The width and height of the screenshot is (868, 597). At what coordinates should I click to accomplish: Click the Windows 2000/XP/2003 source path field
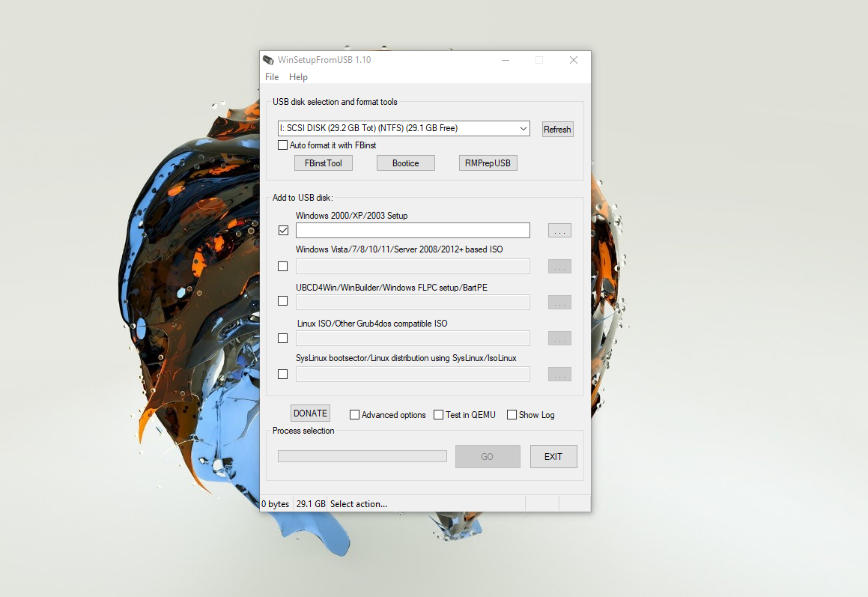coord(413,231)
